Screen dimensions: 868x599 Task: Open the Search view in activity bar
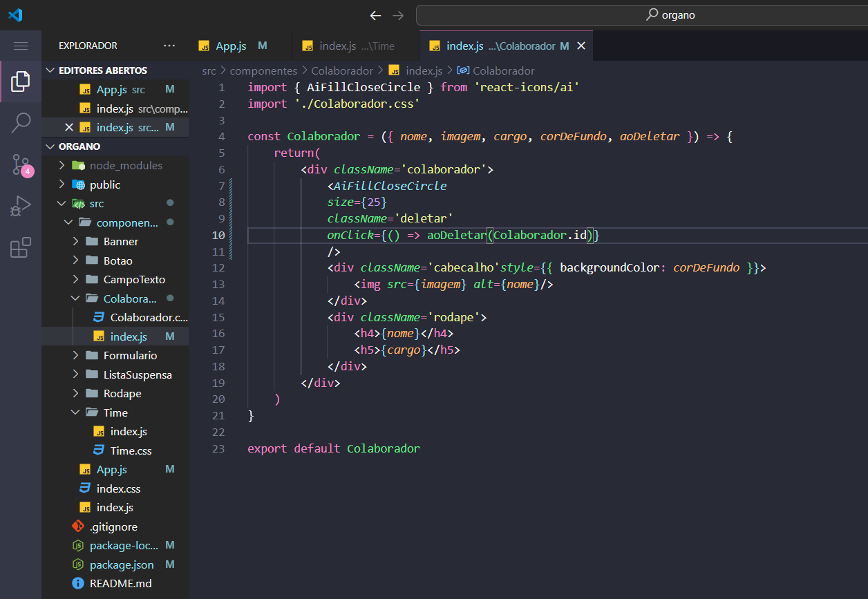[21, 123]
